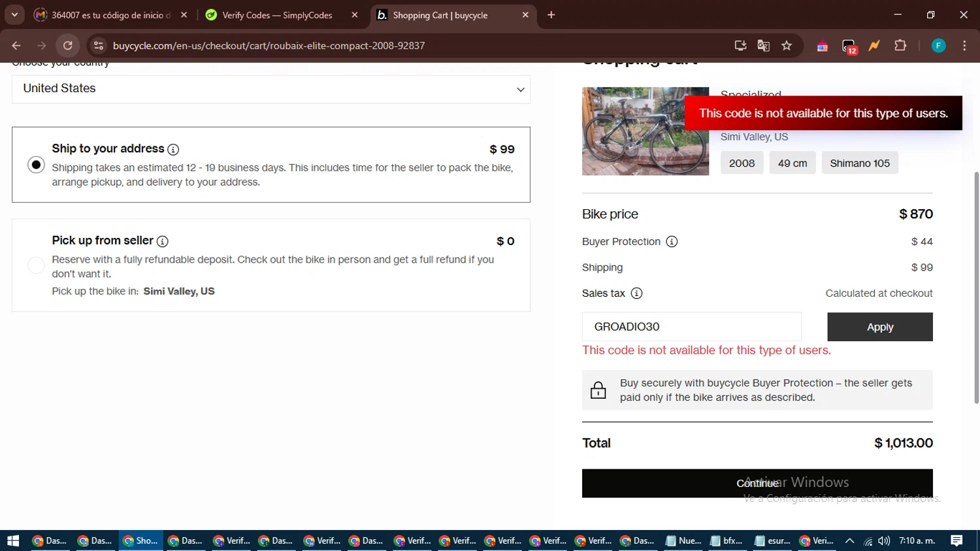Click the 49 cm frame size tag

tap(792, 163)
